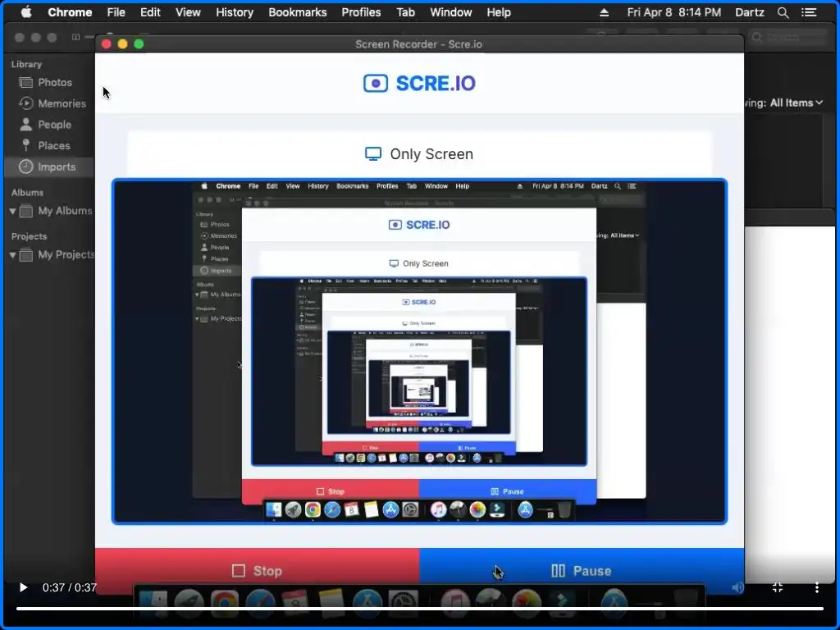Open the Apple menu
The image size is (840, 630).
coord(25,11)
